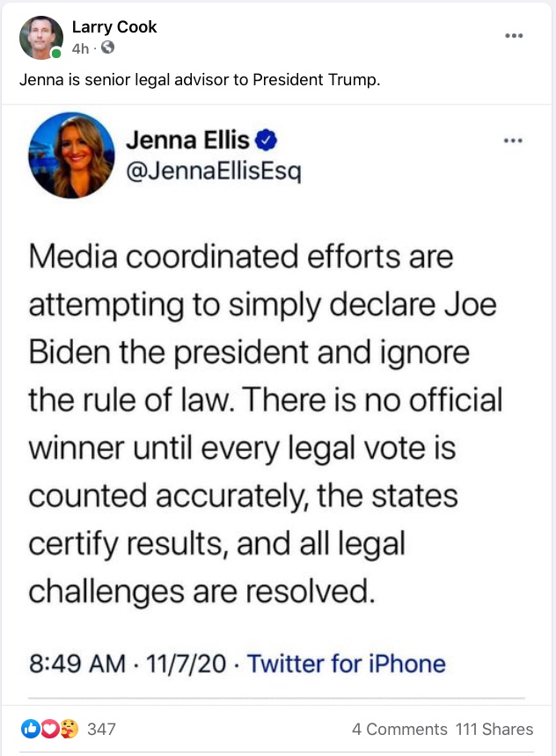The image size is (556, 756).
Task: Click the Twitter for iPhone link
Action: tap(346, 664)
